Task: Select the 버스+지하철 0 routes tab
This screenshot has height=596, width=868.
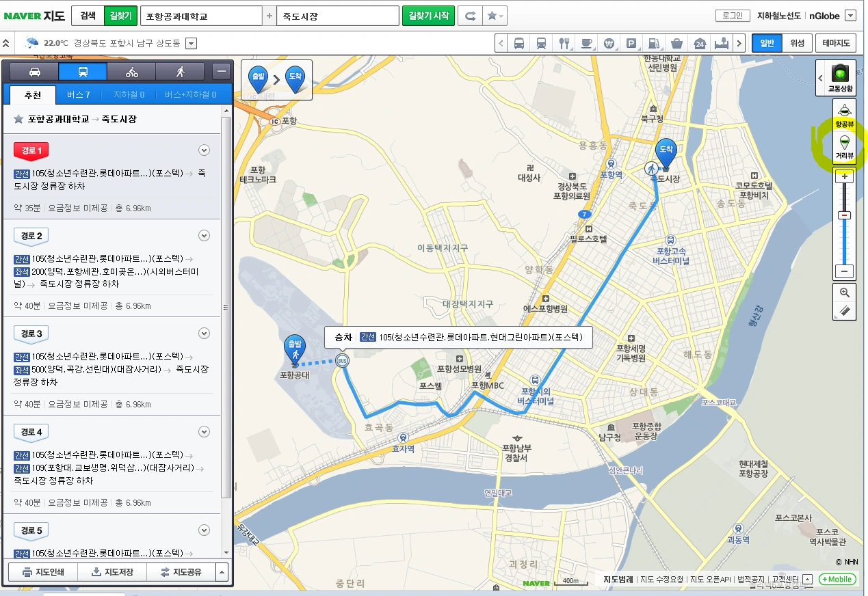Action: tap(190, 94)
